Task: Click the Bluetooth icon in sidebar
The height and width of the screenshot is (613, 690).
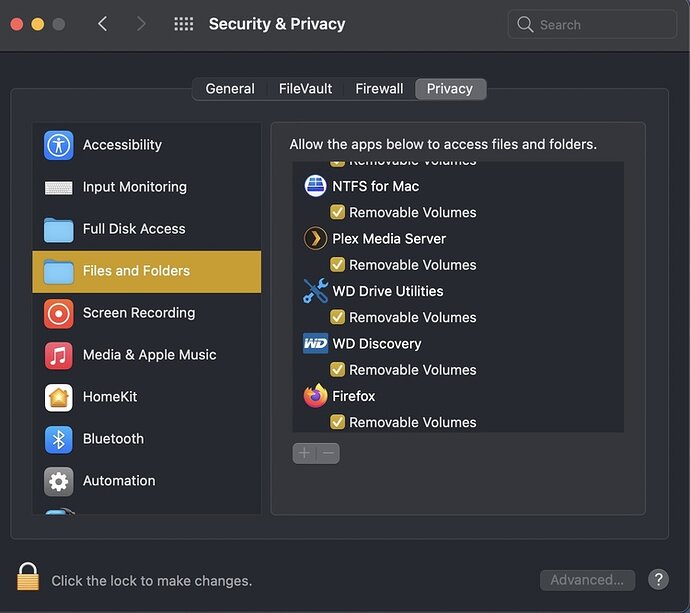Action: (x=59, y=440)
